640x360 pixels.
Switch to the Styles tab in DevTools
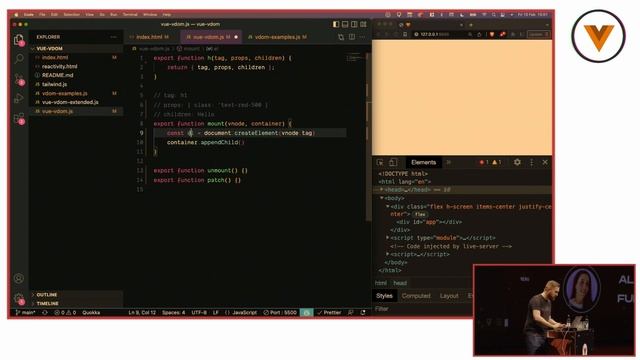(384, 296)
